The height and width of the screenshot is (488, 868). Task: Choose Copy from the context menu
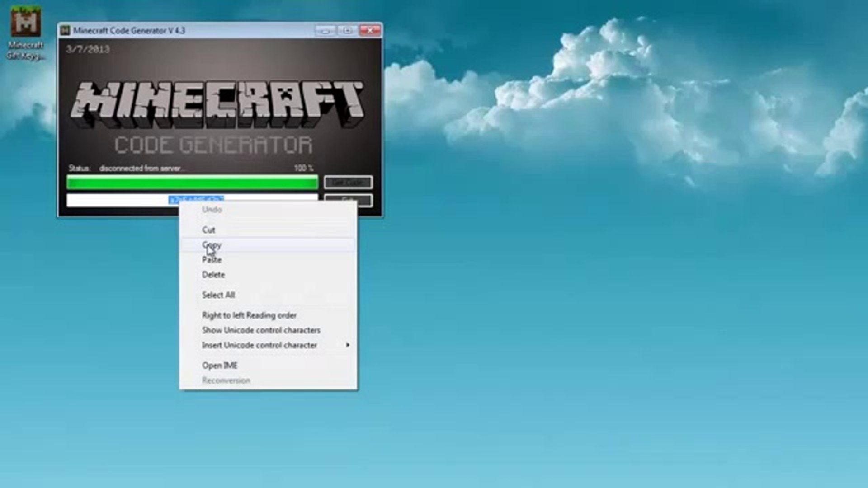pos(212,245)
